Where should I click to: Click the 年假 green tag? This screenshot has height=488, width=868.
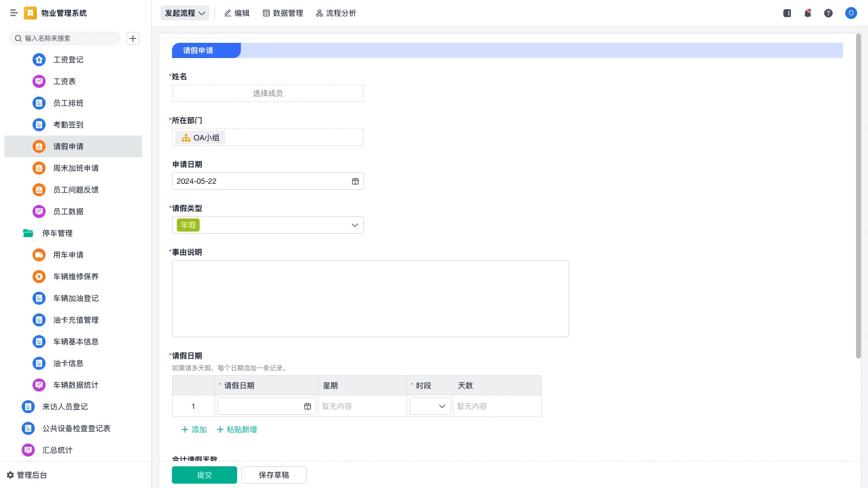[187, 225]
